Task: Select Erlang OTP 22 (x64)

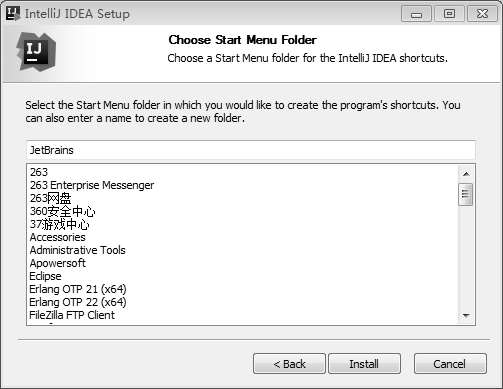Action: pyautogui.click(x=78, y=302)
